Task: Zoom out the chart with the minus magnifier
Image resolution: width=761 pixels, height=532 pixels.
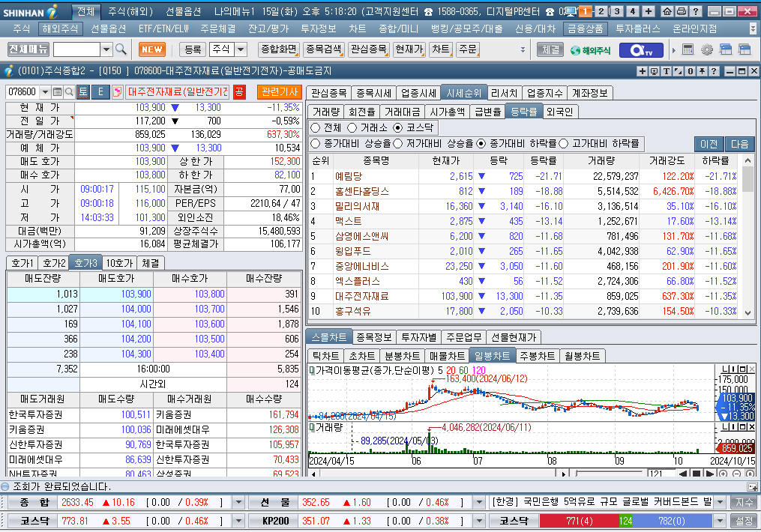Action: coord(737,474)
